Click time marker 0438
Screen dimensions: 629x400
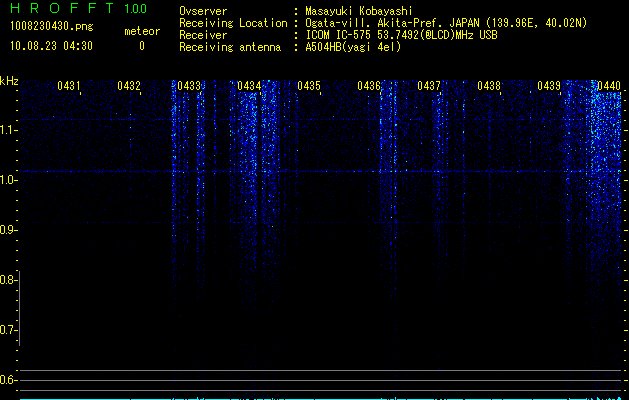pyautogui.click(x=489, y=86)
